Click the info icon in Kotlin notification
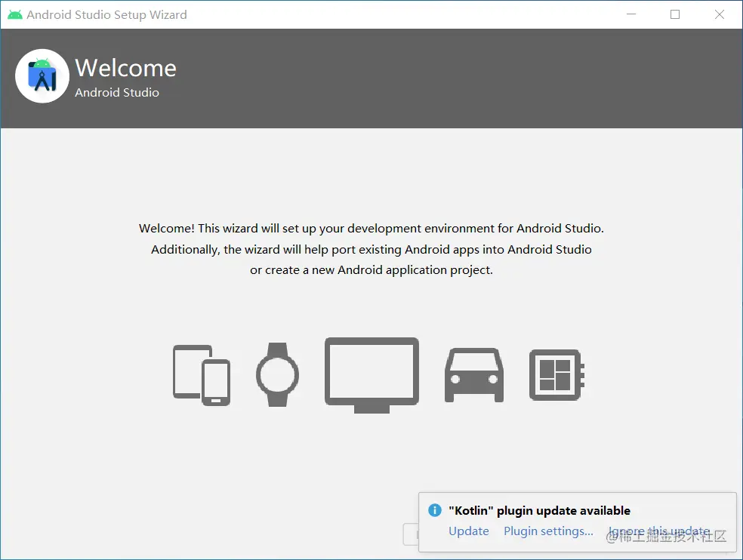The width and height of the screenshot is (743, 560). point(434,510)
